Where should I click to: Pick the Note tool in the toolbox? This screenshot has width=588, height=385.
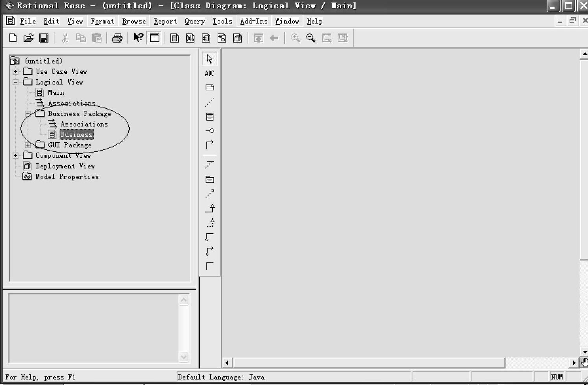[x=210, y=87]
